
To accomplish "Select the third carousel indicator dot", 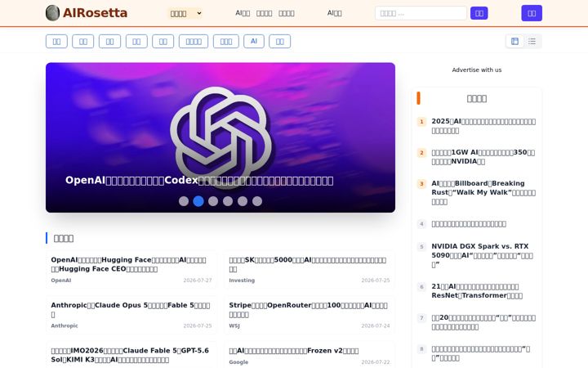I will (213, 201).
